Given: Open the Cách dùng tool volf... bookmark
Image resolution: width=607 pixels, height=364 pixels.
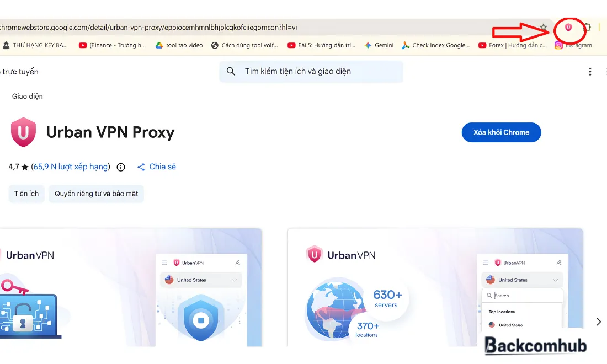Looking at the screenshot, I should tap(244, 45).
